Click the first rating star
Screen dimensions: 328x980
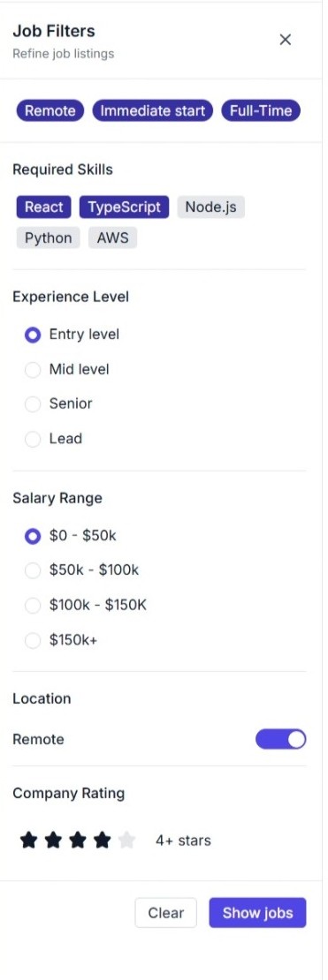[x=29, y=841]
